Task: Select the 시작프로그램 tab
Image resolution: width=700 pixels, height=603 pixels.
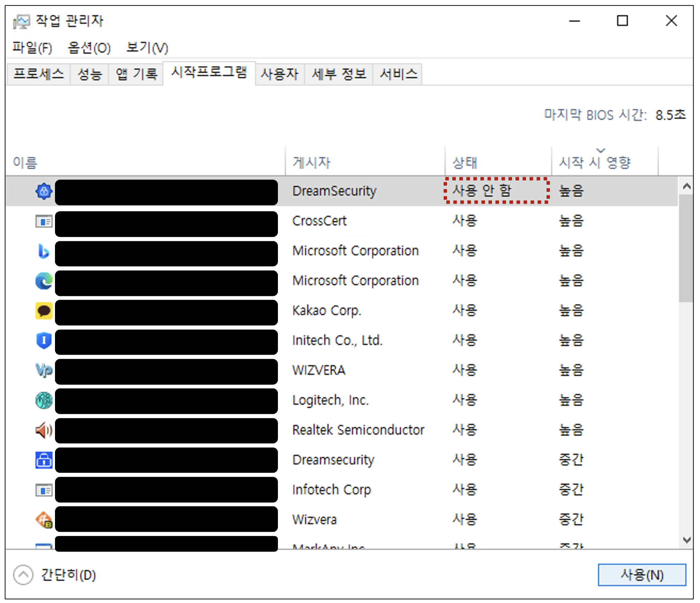Action: [x=209, y=72]
